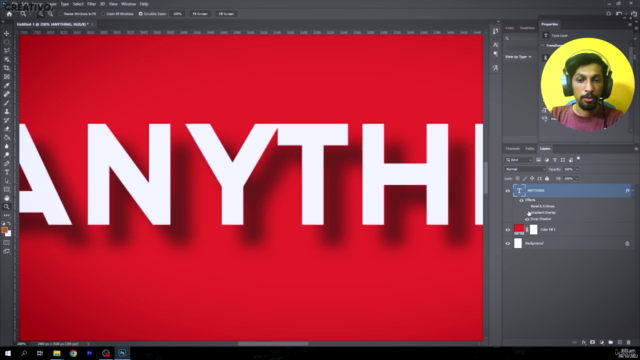Open Zoom tool preset picker arrow
The height and width of the screenshot is (360, 640).
pyautogui.click(x=30, y=14)
